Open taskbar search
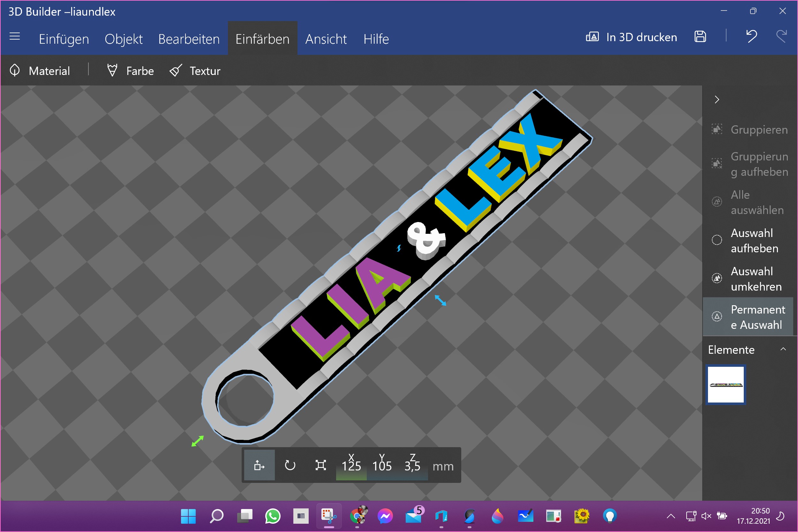Image resolution: width=798 pixels, height=532 pixels. coord(216,516)
